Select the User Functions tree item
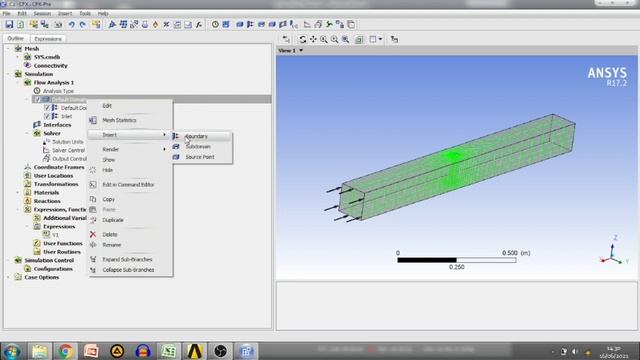This screenshot has height=360, width=640. [x=63, y=243]
